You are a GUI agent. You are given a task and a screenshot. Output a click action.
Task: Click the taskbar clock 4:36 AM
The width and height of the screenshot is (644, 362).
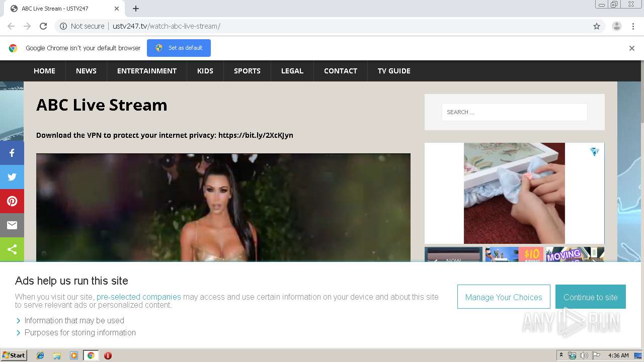618,355
